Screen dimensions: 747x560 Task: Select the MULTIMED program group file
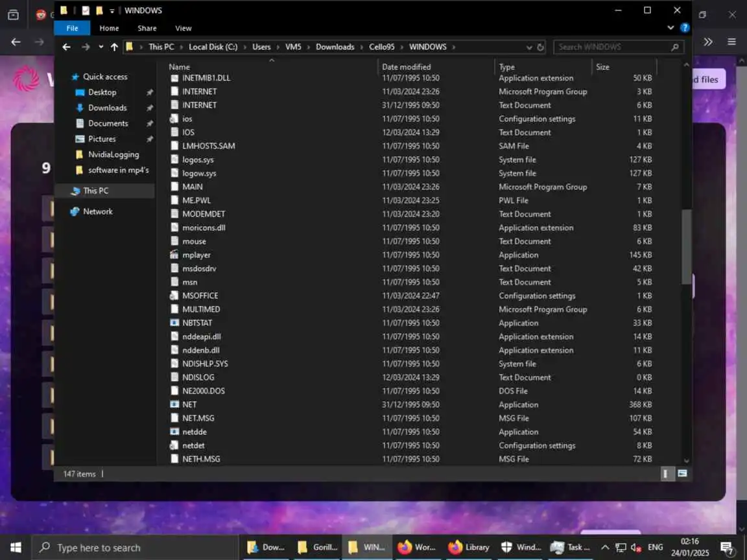click(x=201, y=309)
